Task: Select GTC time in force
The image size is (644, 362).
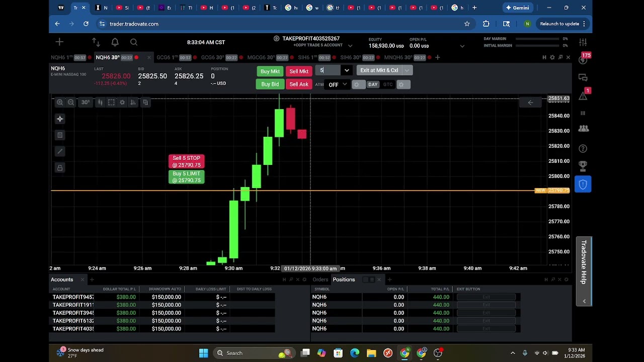Action: pyautogui.click(x=388, y=84)
